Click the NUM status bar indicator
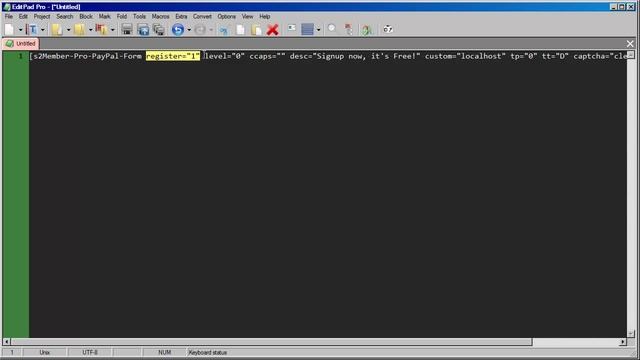Screen dimensions: 640x360 tap(164, 352)
